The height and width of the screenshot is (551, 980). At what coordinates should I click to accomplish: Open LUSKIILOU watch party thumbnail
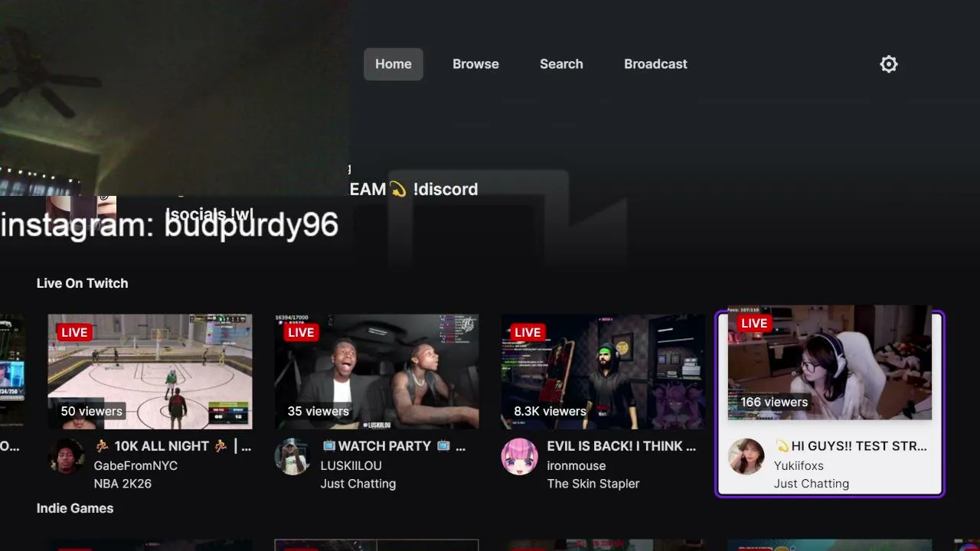[x=377, y=371]
